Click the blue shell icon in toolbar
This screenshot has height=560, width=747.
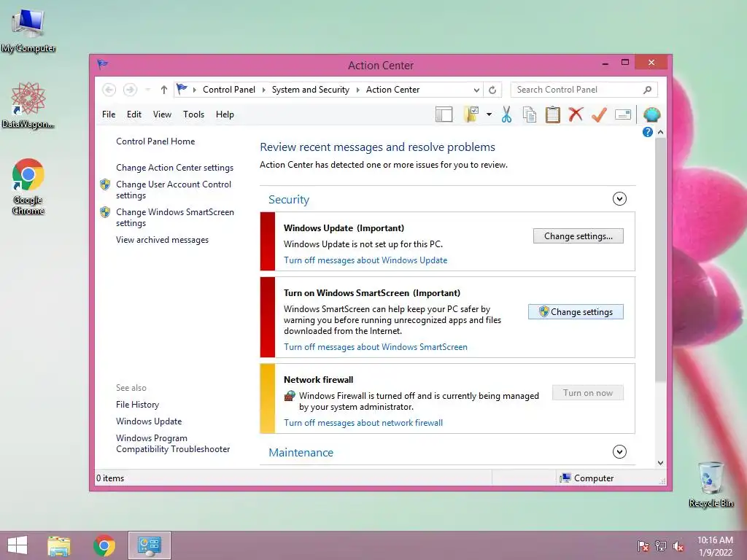tap(651, 114)
